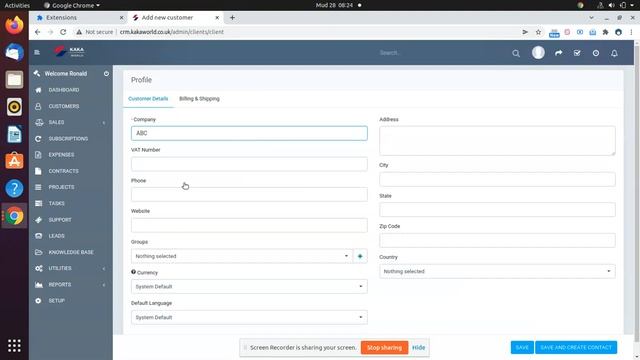Click the City input field

pos(497,179)
